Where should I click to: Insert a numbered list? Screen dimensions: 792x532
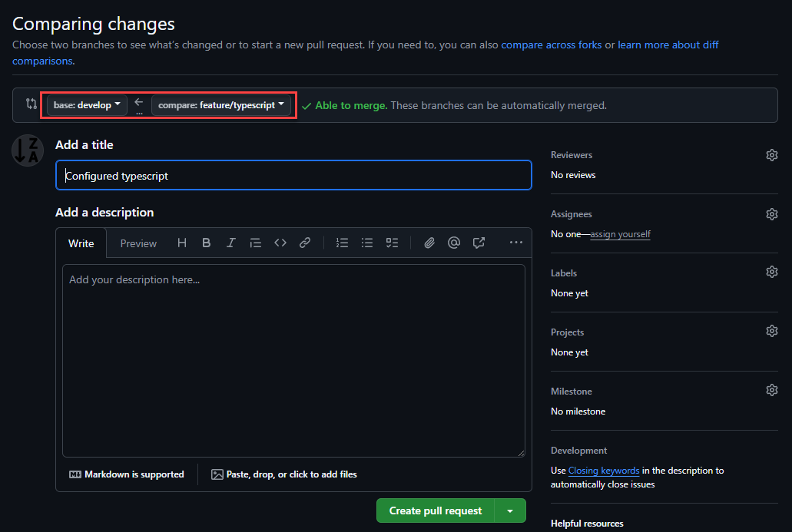(x=342, y=243)
